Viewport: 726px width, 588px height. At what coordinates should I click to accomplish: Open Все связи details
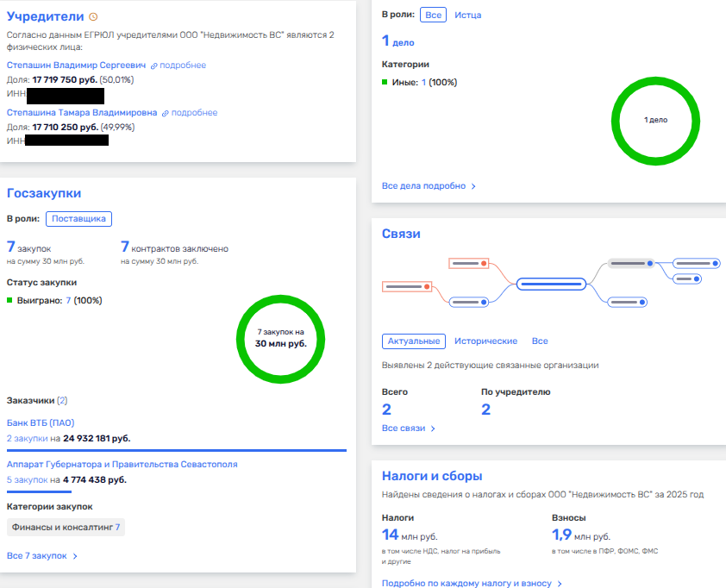(x=409, y=428)
